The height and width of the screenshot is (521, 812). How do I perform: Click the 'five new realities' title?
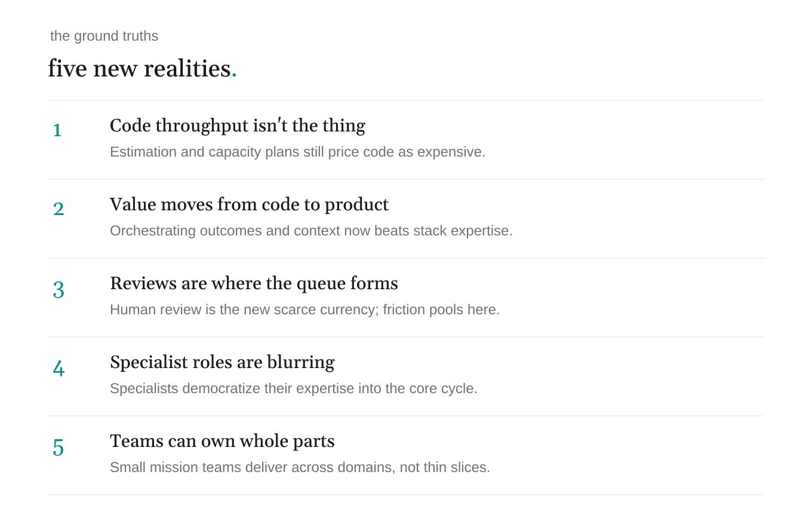(x=142, y=69)
